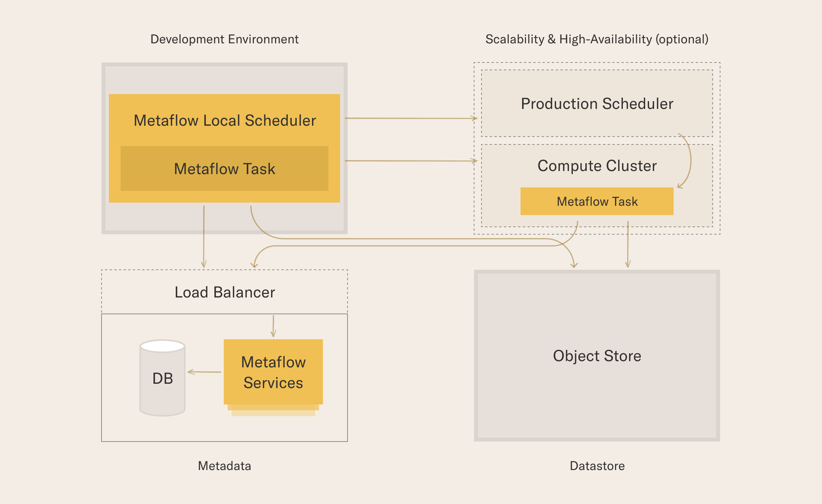Click arrow from Load Balancer to Metaflow Services
Screen dimensions: 822x504
click(x=273, y=326)
